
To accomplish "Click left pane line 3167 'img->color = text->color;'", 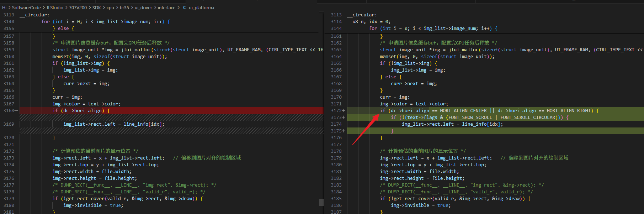I will tap(86, 104).
